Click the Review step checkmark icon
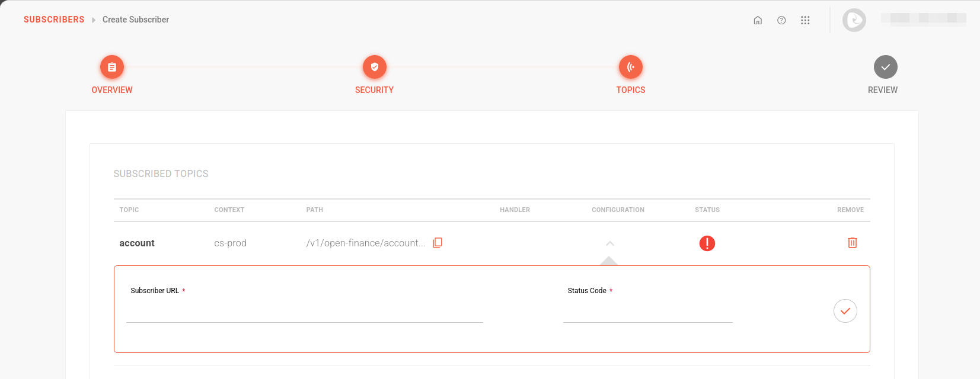 coord(885,67)
